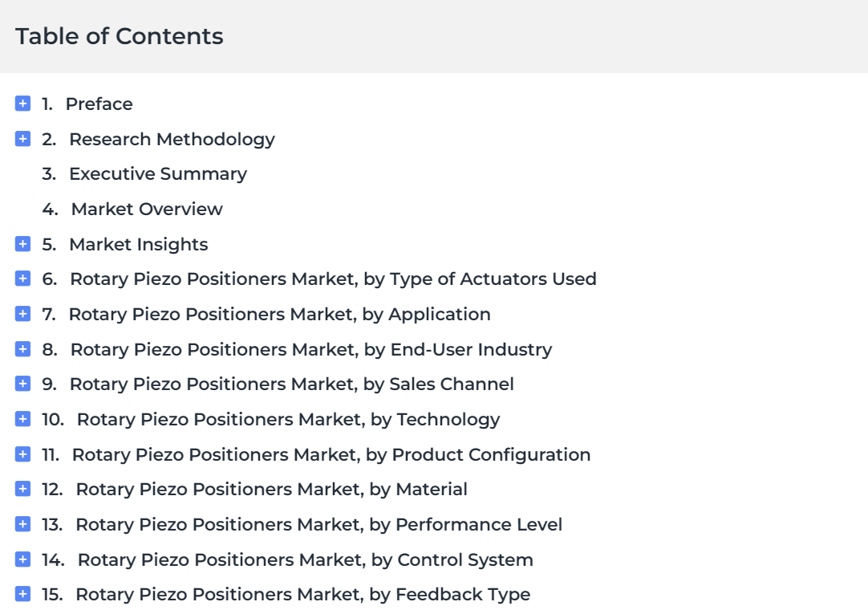Open the Executive Summary entry
Image resolution: width=868 pixels, height=614 pixels.
(x=158, y=174)
